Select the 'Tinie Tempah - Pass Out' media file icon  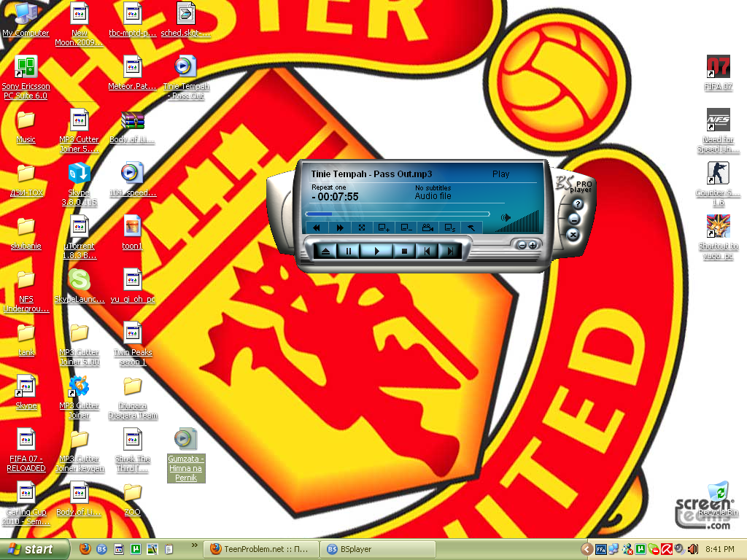pyautogui.click(x=186, y=77)
